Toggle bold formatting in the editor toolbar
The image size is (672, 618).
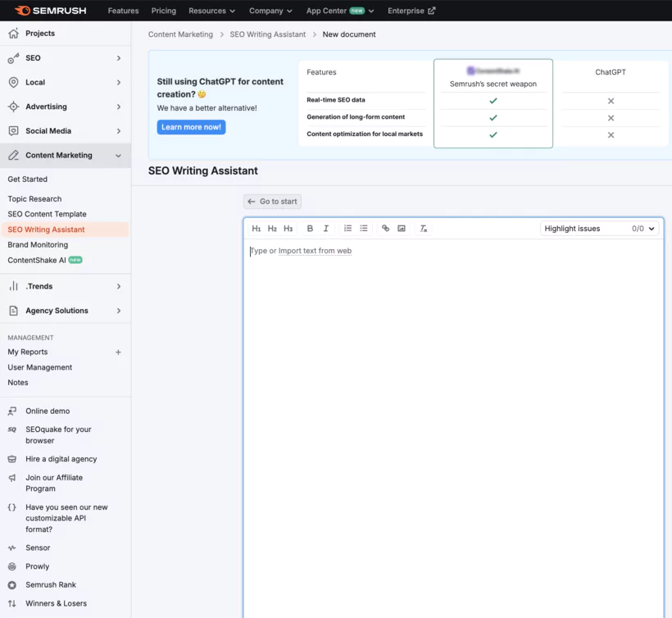[x=310, y=228]
